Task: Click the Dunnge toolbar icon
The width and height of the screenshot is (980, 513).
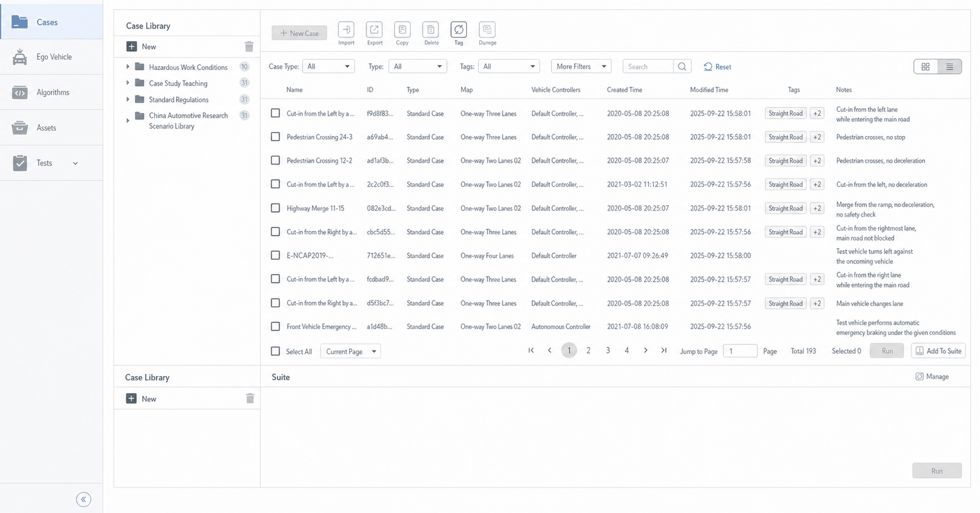Action: [487, 30]
